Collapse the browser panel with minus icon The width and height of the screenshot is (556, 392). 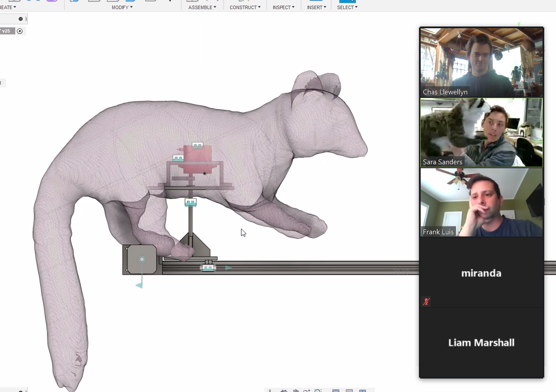coord(20,19)
